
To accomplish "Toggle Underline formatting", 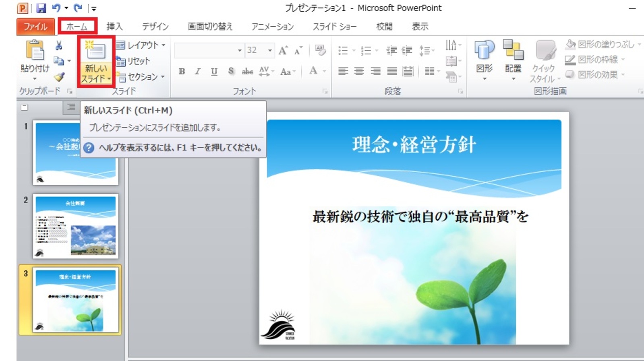I will [x=214, y=71].
